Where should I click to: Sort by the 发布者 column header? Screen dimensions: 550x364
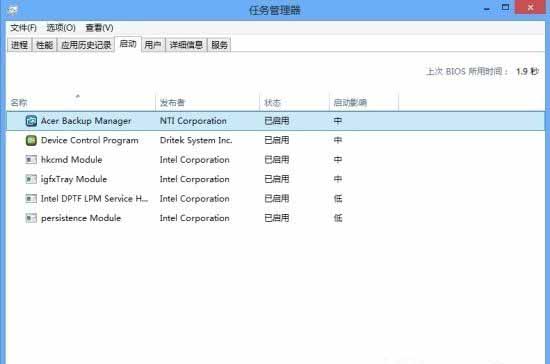pyautogui.click(x=207, y=103)
